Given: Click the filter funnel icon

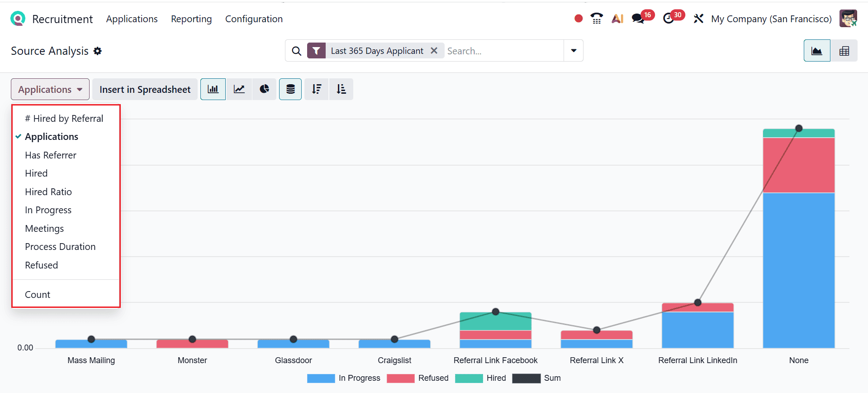Looking at the screenshot, I should click(x=316, y=51).
